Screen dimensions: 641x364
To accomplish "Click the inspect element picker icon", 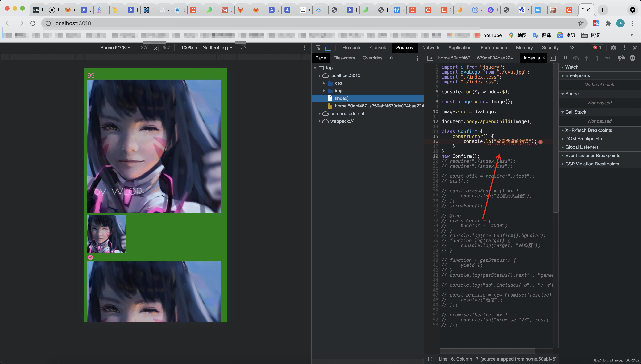I will pyautogui.click(x=318, y=47).
